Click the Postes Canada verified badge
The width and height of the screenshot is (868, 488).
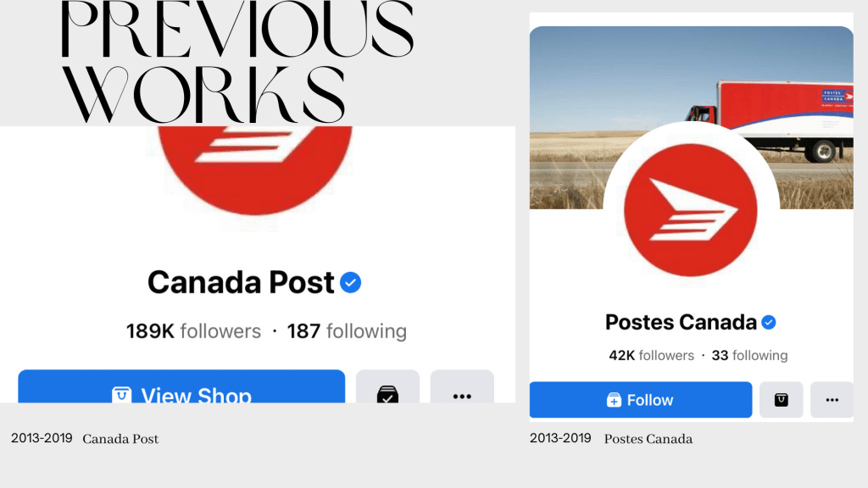(x=768, y=323)
